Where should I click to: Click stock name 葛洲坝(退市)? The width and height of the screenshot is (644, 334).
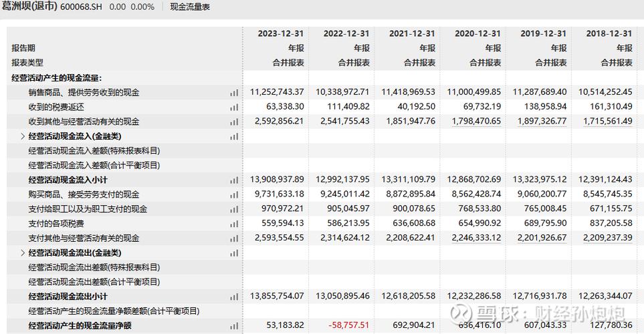click(29, 7)
